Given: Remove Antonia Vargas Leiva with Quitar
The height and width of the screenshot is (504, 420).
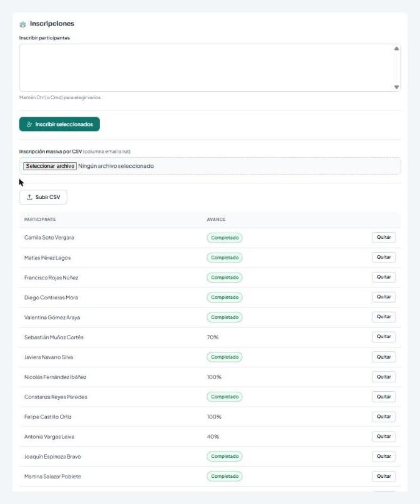Looking at the screenshot, I should [384, 437].
